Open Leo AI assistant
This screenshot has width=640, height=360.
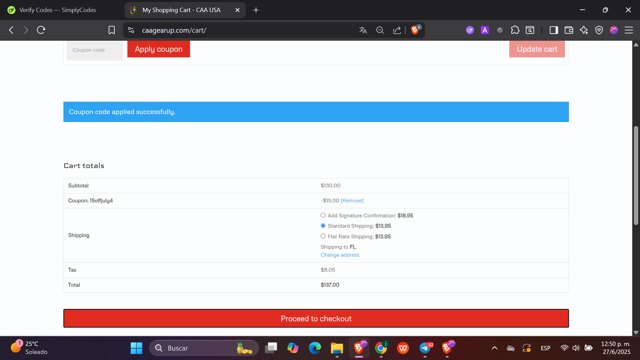click(x=584, y=30)
